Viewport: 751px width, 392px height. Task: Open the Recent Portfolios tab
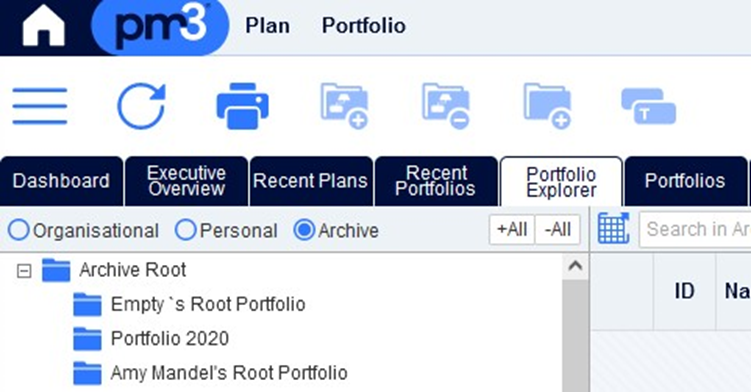click(436, 181)
